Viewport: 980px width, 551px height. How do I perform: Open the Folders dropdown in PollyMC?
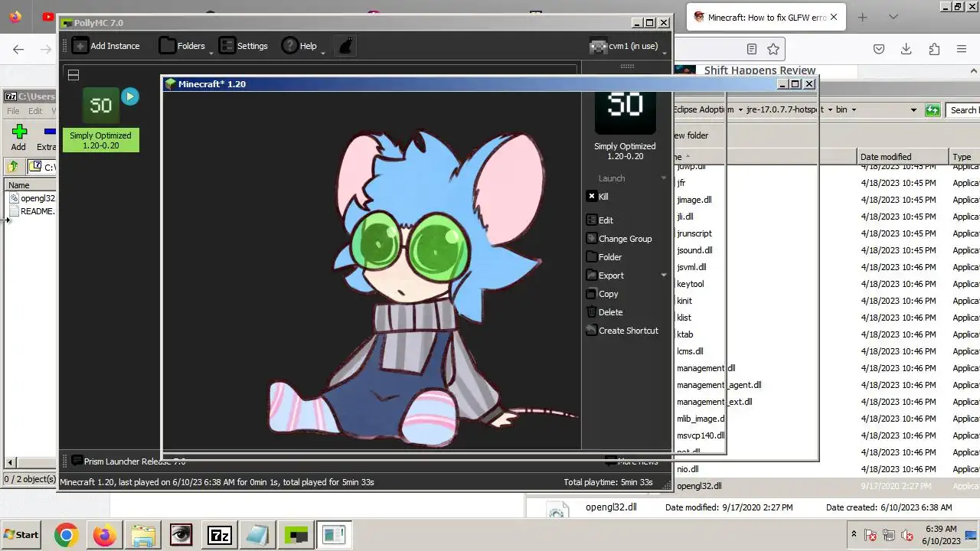coord(184,46)
